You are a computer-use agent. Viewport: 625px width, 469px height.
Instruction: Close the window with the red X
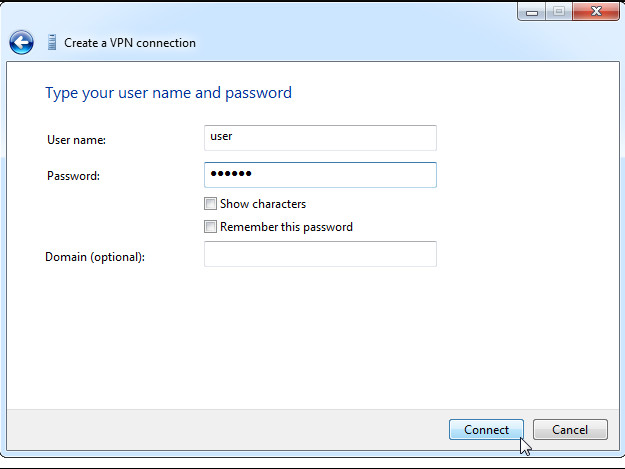click(596, 12)
